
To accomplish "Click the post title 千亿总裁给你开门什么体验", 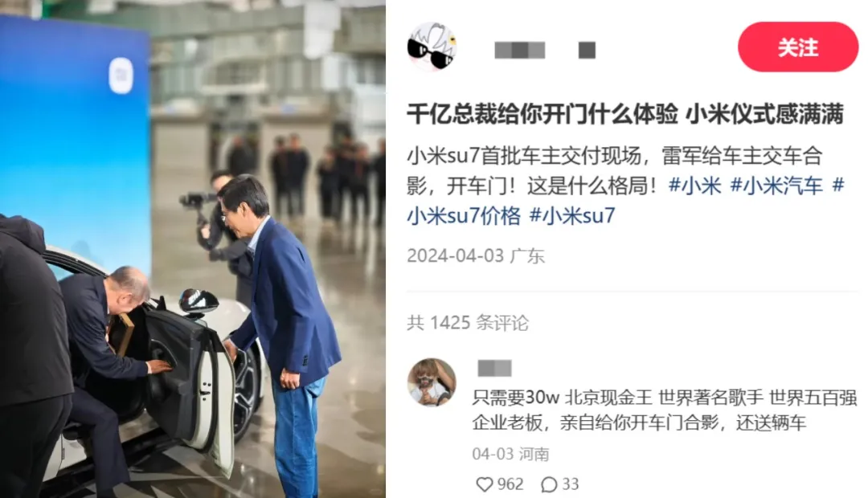I will tap(542, 115).
